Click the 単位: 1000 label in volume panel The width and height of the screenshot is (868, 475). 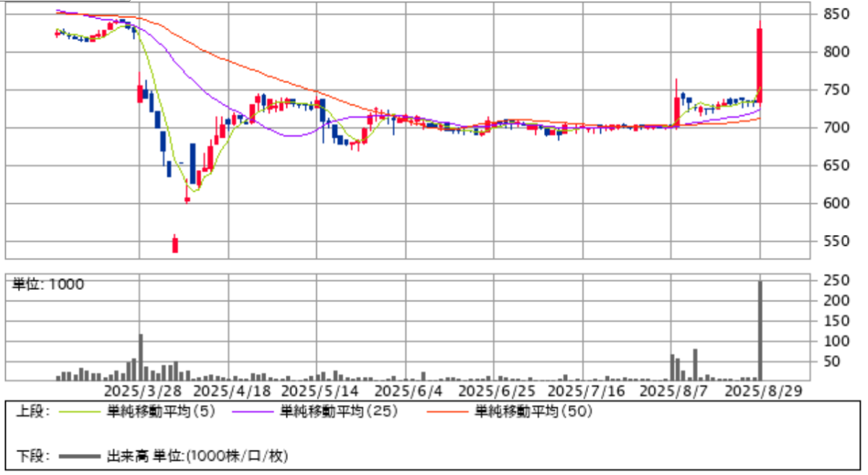(x=48, y=285)
